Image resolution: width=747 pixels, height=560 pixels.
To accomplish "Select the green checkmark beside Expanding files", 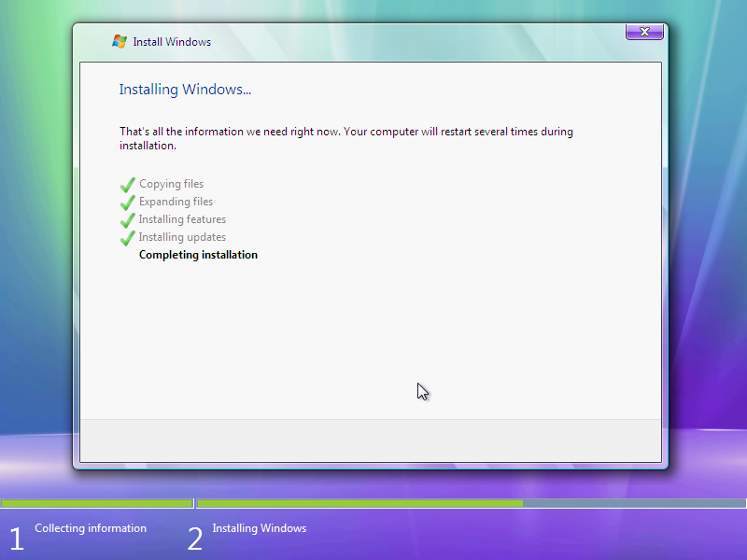I will 127,202.
